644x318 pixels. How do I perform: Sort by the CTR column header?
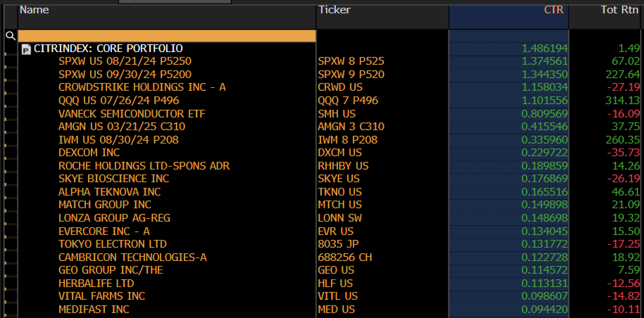tap(554, 10)
